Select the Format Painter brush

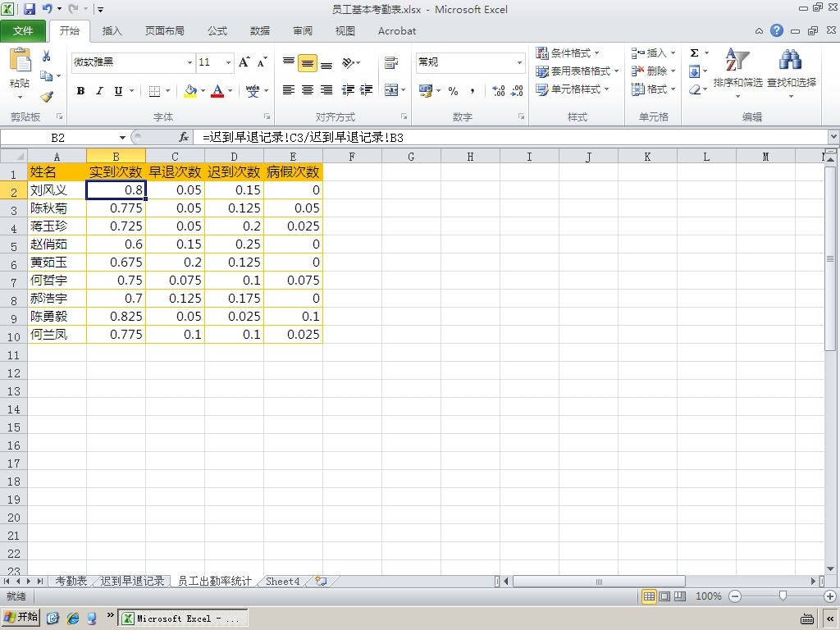pos(47,97)
